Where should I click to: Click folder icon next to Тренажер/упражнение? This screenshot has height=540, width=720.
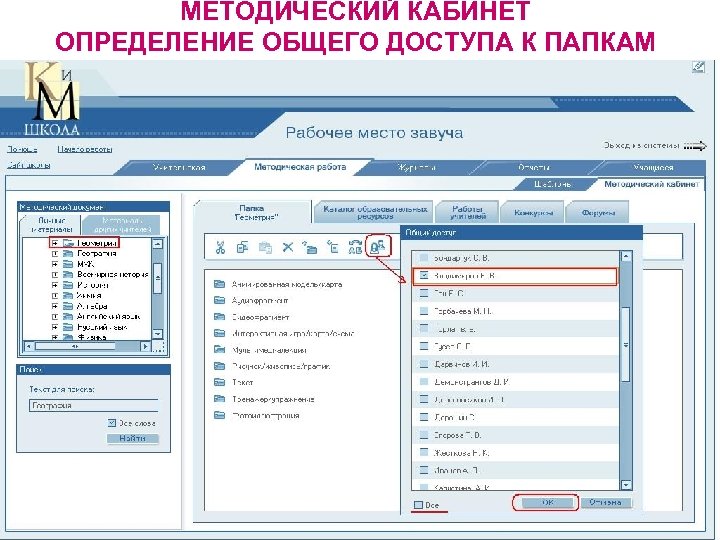(x=219, y=399)
